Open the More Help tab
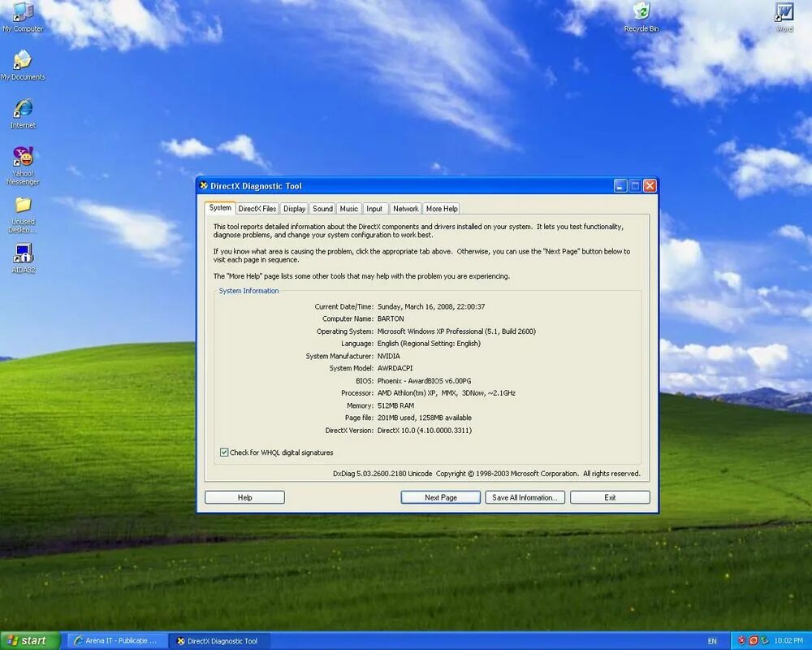This screenshot has width=812, height=650. [442, 208]
